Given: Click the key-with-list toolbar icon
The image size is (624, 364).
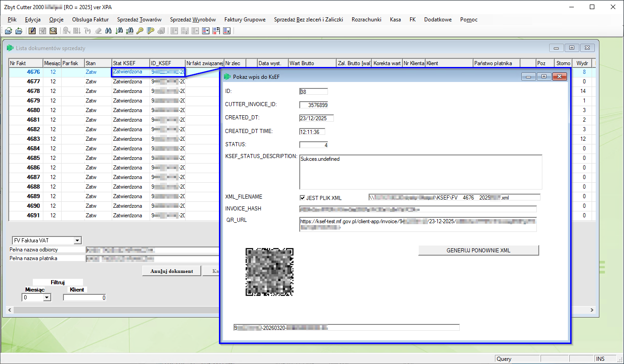Looking at the screenshot, I should tap(150, 31).
